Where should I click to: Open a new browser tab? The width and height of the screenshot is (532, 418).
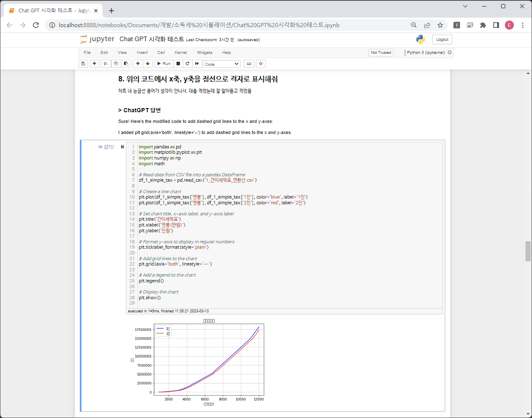click(x=112, y=11)
